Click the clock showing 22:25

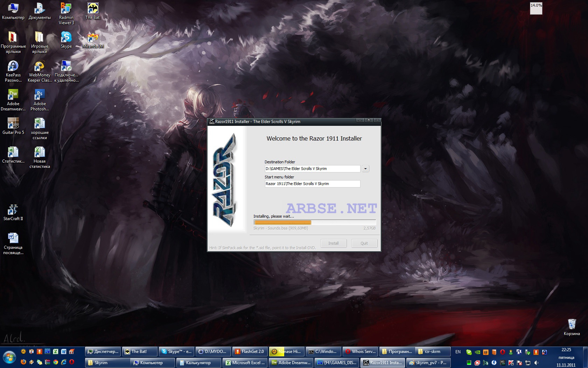566,350
